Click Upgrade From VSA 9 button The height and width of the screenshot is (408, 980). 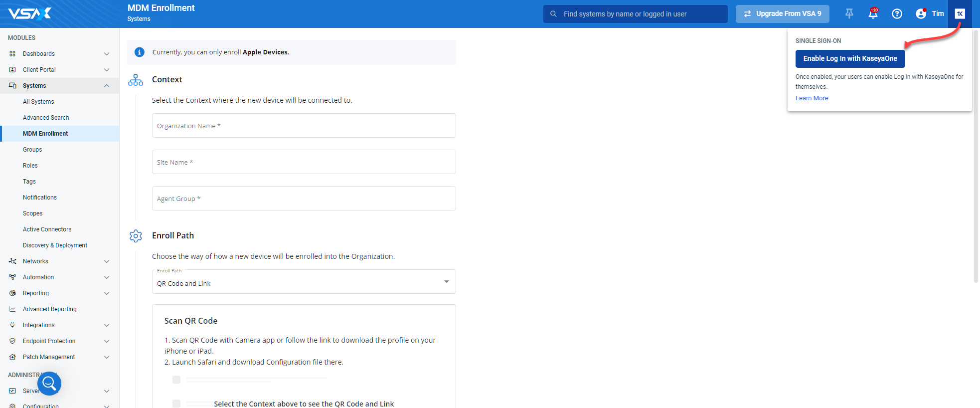pos(783,14)
